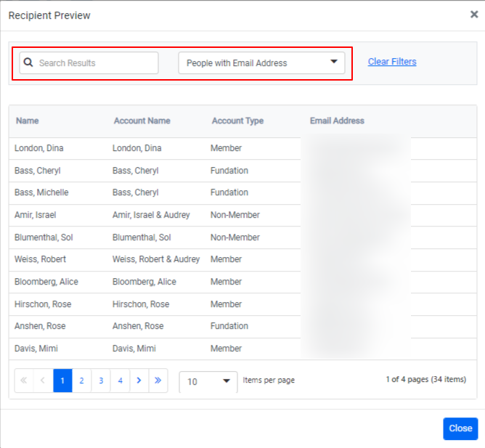Screen dimensions: 485x448
Task: Sort by Account Name column header
Action: [x=142, y=121]
